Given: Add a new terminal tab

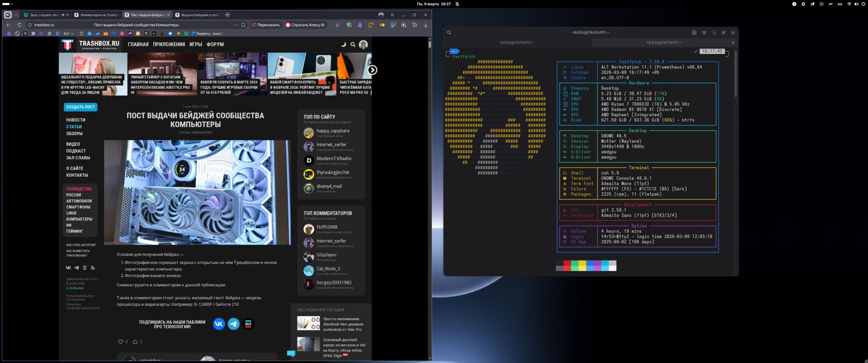Looking at the screenshot, I should tap(694, 33).
